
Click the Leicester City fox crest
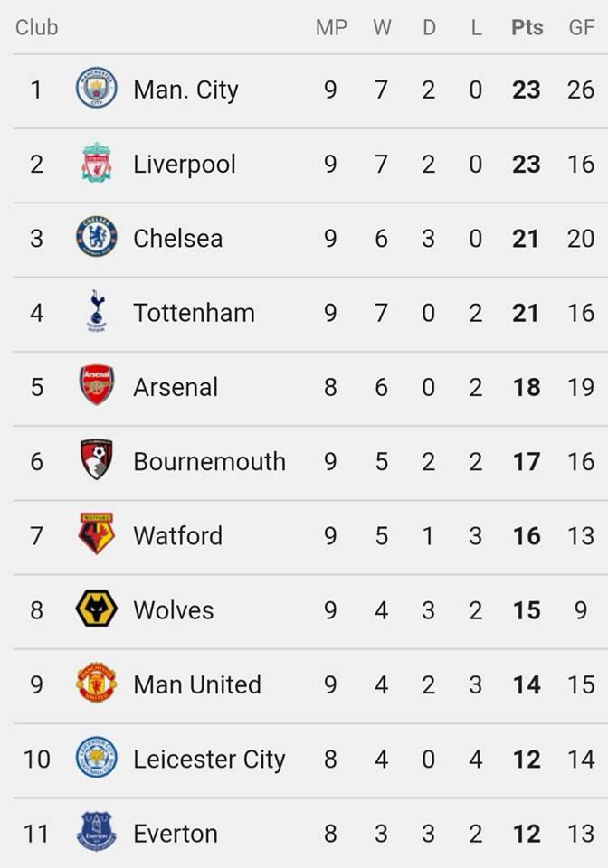point(96,758)
